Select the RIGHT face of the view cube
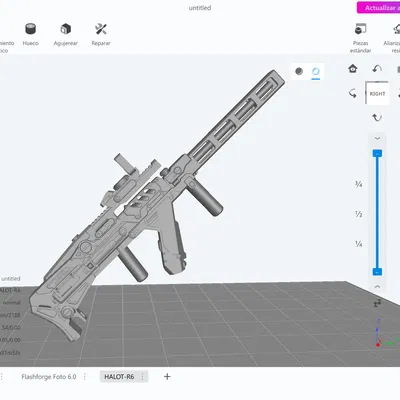The height and width of the screenshot is (400, 400). (x=377, y=94)
